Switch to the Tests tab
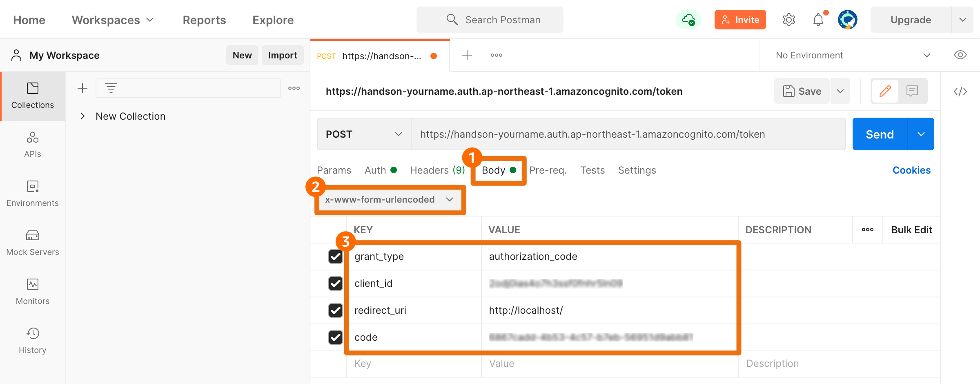Viewport: 980px width, 384px height. [592, 170]
